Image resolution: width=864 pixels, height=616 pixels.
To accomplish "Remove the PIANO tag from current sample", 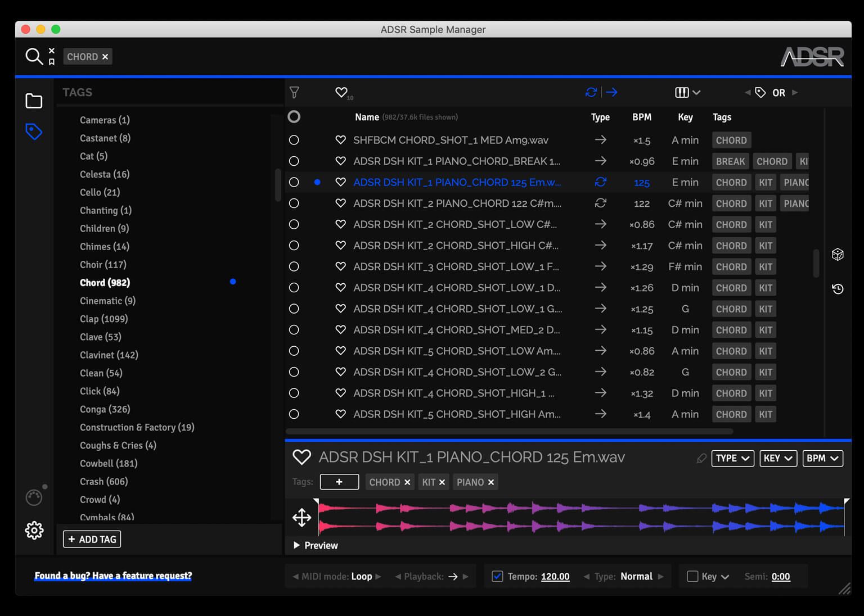I will (x=490, y=482).
